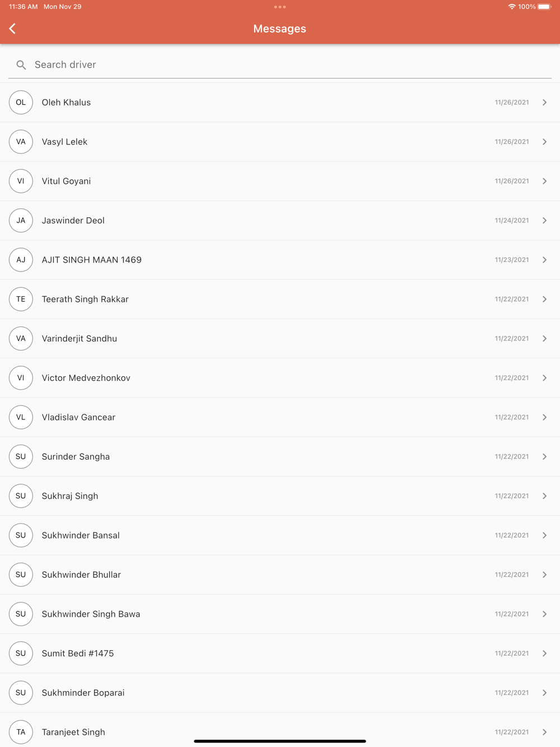Open the Sukhraj Singh conversation
The height and width of the screenshot is (747, 560).
[280, 496]
